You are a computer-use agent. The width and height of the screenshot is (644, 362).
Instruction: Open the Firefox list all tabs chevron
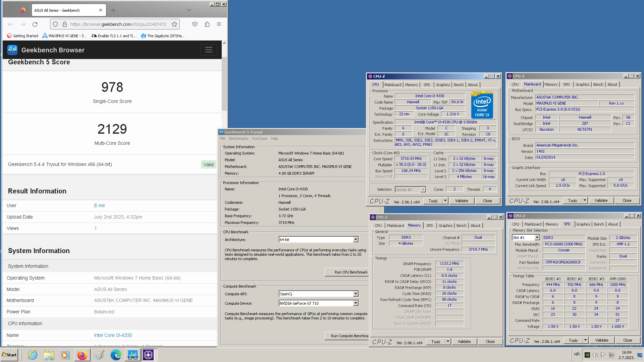[189, 10]
